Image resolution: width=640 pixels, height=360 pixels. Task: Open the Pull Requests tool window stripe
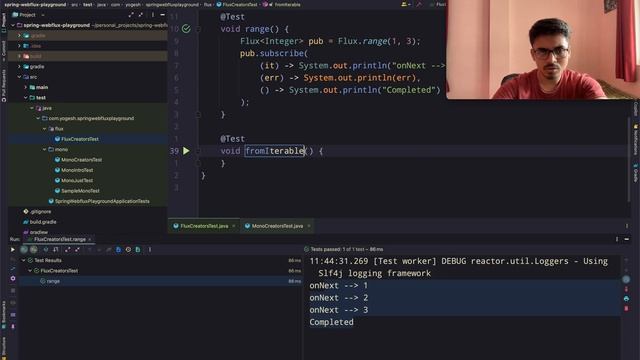click(4, 85)
